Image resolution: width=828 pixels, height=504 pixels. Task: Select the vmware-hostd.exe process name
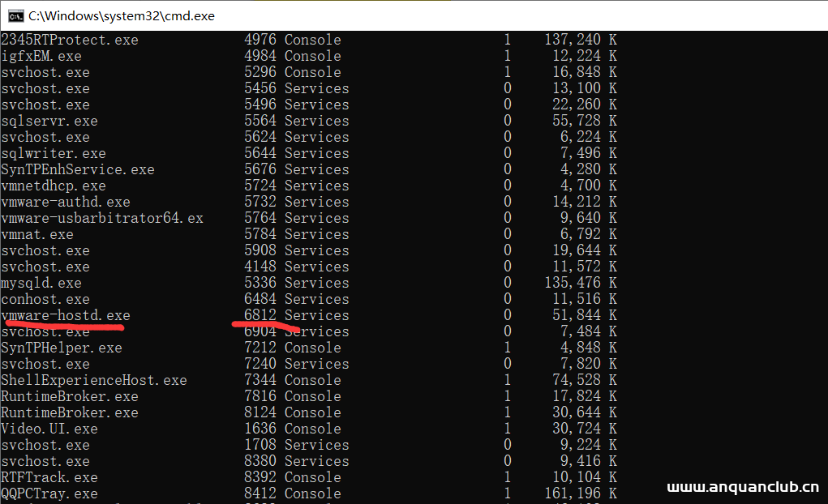(x=65, y=315)
